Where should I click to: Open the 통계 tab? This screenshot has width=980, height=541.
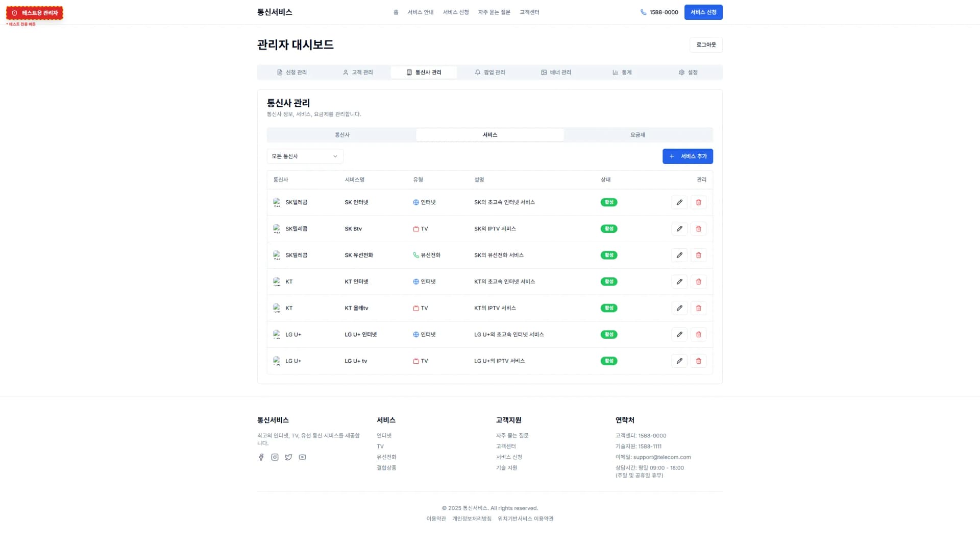click(622, 73)
